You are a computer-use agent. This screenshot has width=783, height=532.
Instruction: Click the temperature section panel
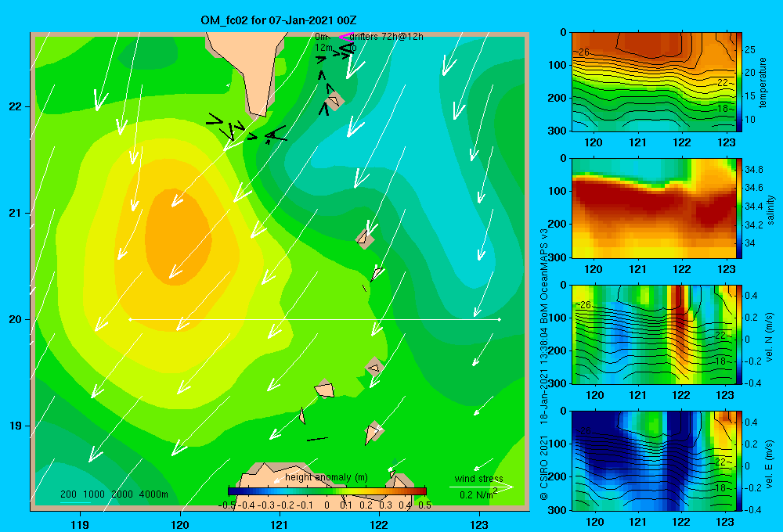tap(653, 82)
